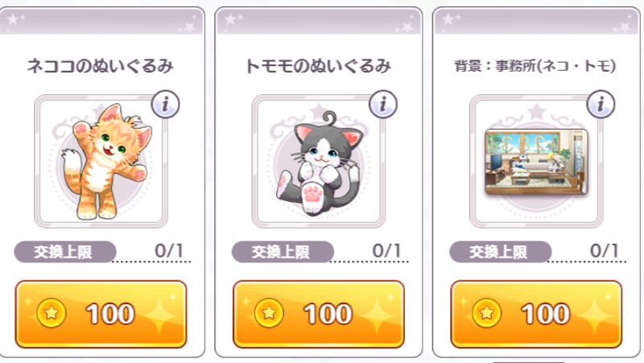Image resolution: width=644 pixels, height=363 pixels.
Task: Click the 背景：事務所(ネコ・トモ) title text
Action: click(535, 66)
